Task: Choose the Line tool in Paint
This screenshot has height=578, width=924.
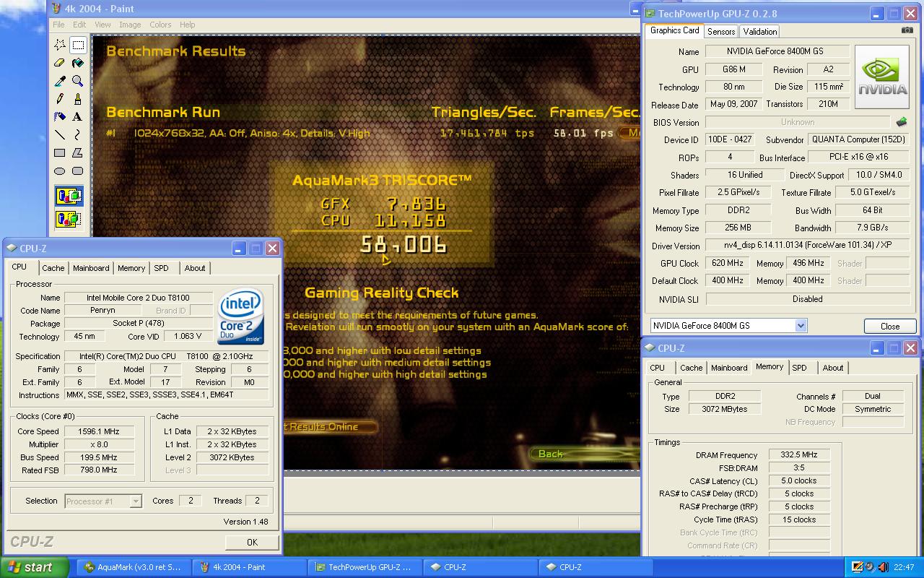Action: tap(60, 135)
